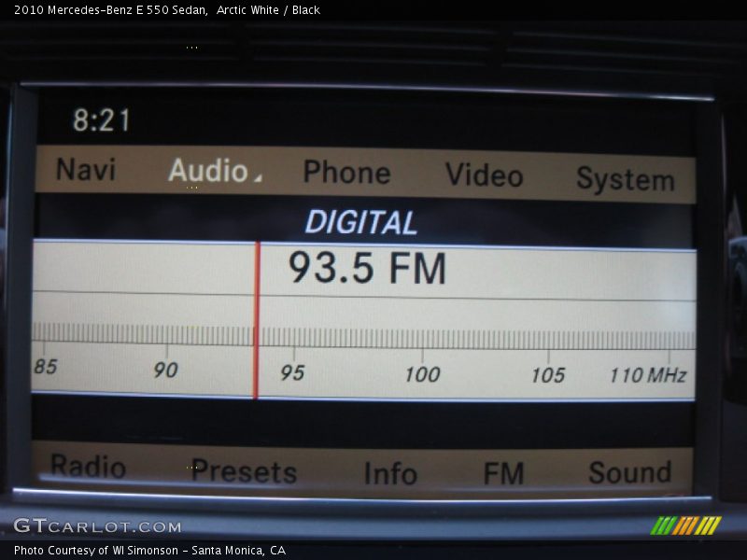The image size is (747, 560).
Task: Open the System menu
Action: tap(626, 179)
